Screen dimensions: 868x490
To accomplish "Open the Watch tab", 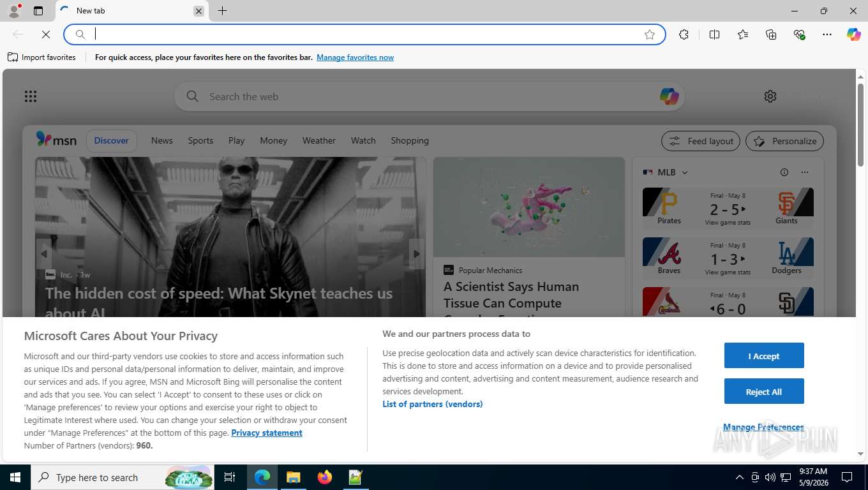I will (363, 140).
